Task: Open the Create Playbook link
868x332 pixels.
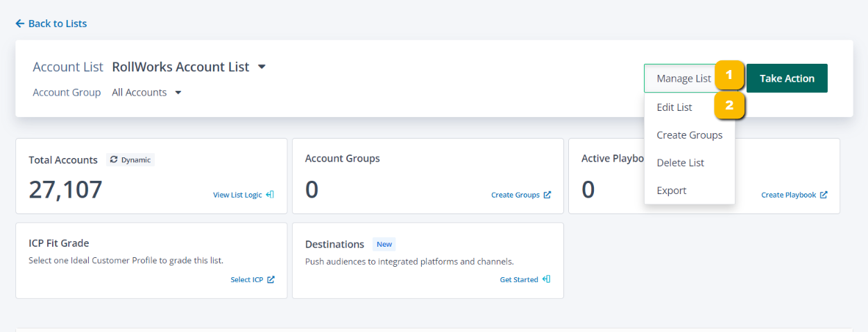Action: [x=788, y=195]
